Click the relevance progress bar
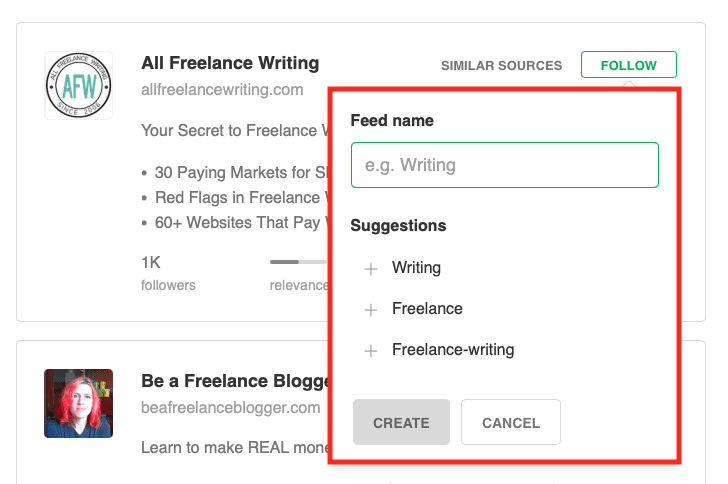 (298, 262)
